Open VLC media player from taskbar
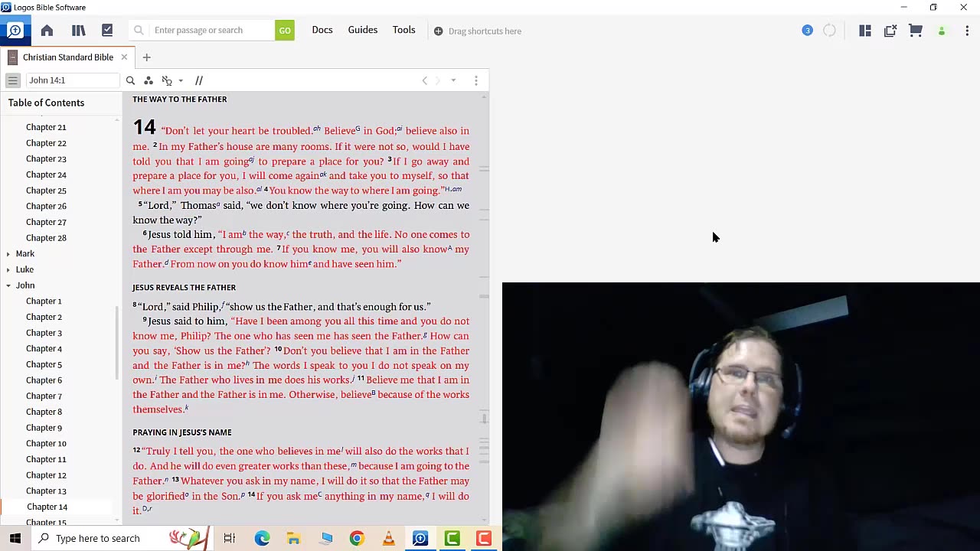Viewport: 980px width, 551px height. (389, 539)
